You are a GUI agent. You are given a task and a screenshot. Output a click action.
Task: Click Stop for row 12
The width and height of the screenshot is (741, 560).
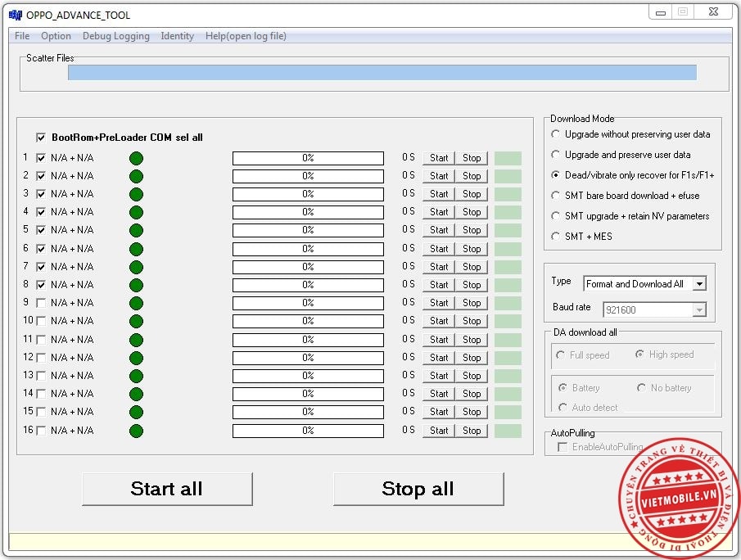click(472, 358)
